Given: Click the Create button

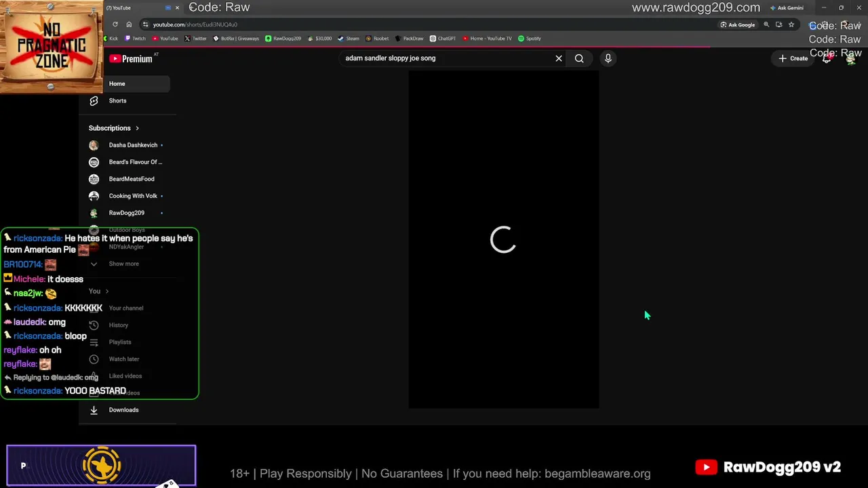Looking at the screenshot, I should click(x=793, y=58).
